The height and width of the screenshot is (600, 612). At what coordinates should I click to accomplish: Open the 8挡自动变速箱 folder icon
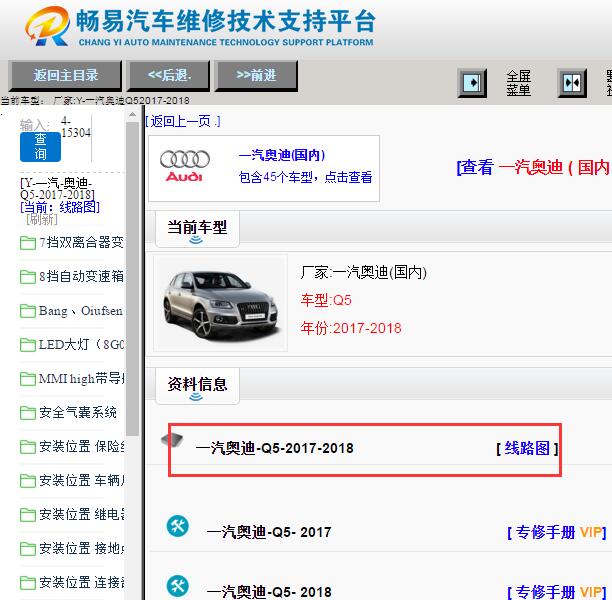pos(28,277)
